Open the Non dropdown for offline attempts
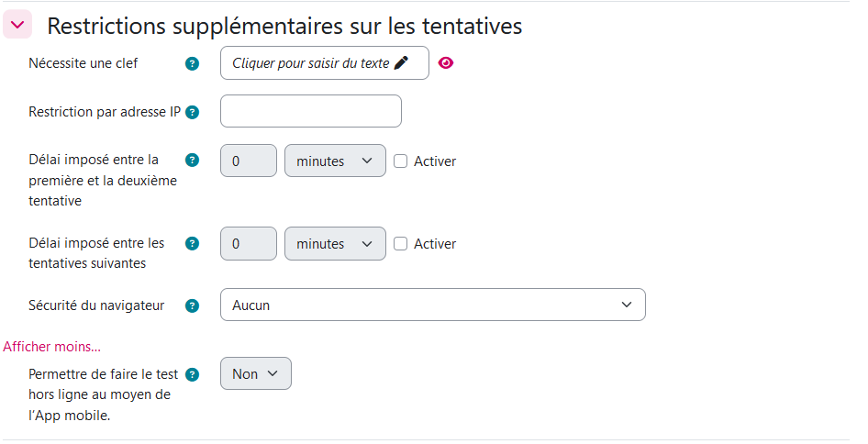 [255, 373]
